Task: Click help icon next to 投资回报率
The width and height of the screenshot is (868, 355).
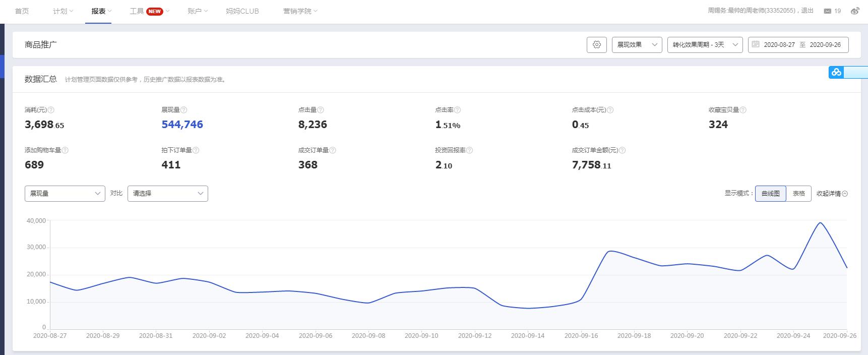Action: point(469,150)
